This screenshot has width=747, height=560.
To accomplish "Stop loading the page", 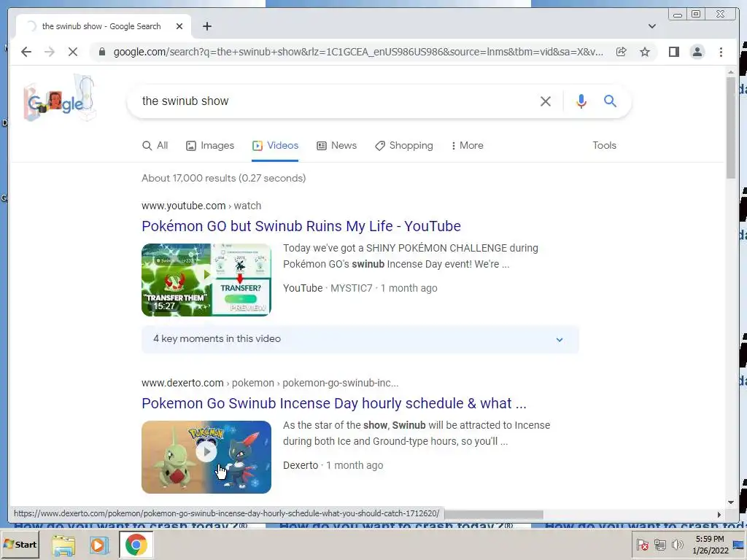I will coord(73,52).
